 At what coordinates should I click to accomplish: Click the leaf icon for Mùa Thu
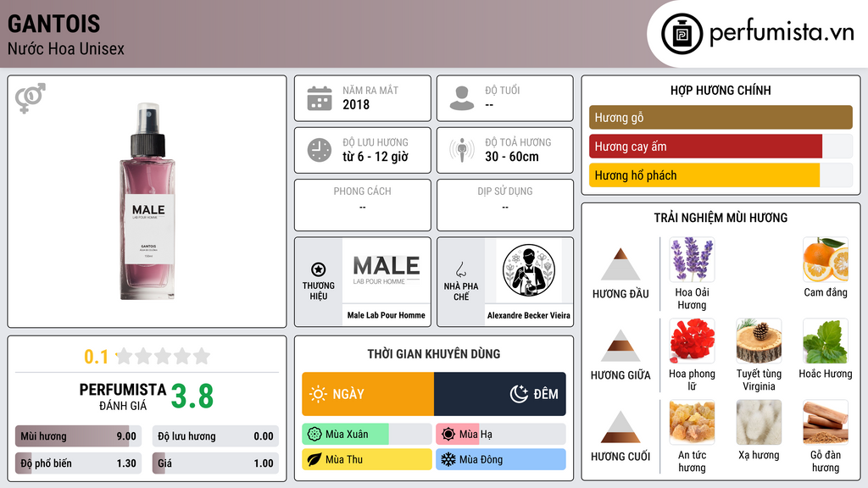tap(314, 459)
